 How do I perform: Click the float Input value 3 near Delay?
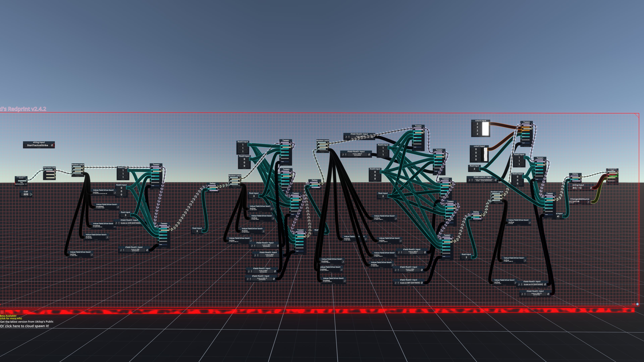point(197,231)
